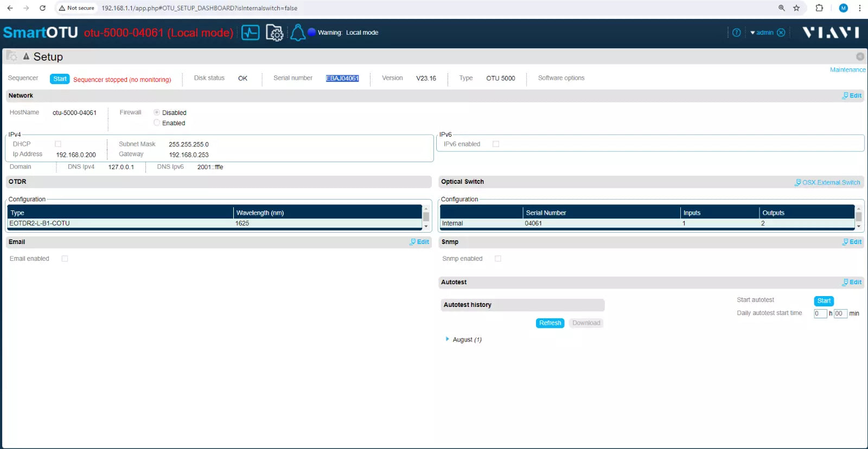Open the Maintenance link

[x=847, y=69]
